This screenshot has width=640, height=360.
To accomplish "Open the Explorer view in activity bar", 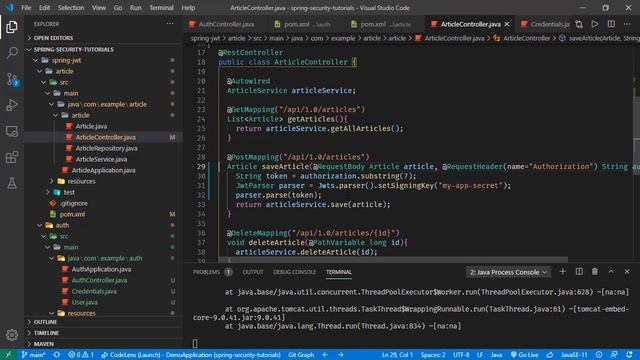I will click(12, 27).
